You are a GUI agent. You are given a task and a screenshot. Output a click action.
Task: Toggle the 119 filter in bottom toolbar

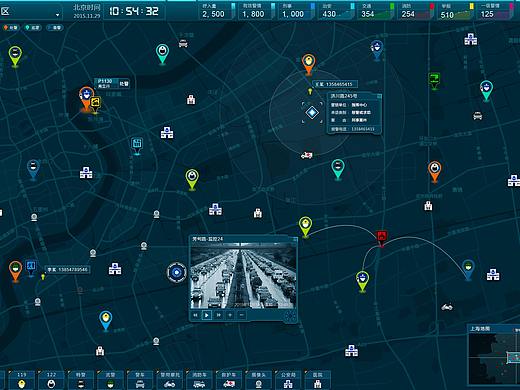[22, 380]
